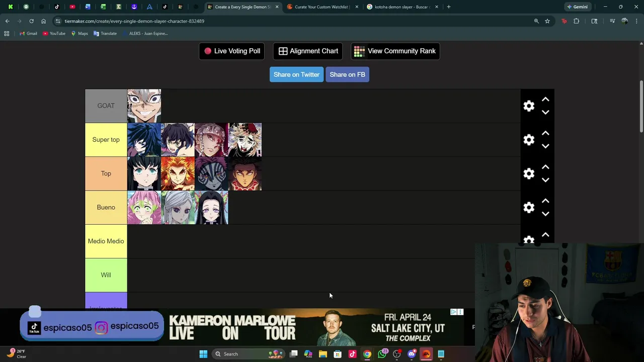This screenshot has height=362, width=644.
Task: Bookmark this page with star icon
Action: [547, 21]
